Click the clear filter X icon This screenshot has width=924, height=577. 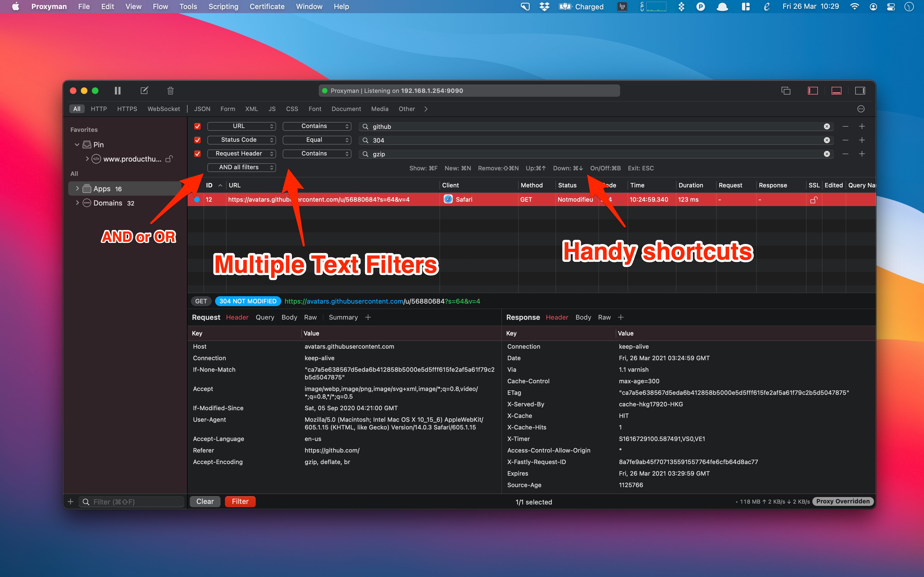pyautogui.click(x=827, y=126)
